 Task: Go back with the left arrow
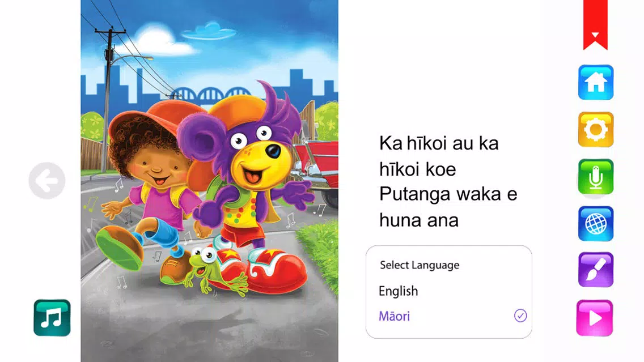point(47,181)
